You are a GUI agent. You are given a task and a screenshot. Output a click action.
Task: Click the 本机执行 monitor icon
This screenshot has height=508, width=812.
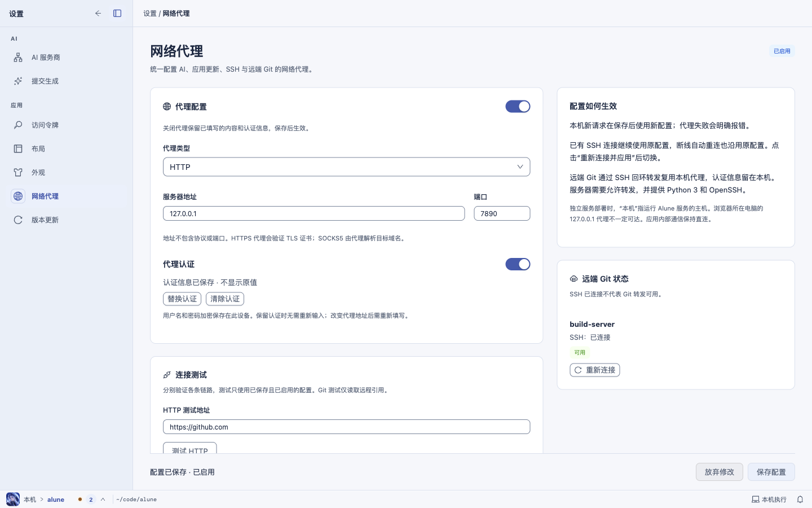click(x=755, y=499)
